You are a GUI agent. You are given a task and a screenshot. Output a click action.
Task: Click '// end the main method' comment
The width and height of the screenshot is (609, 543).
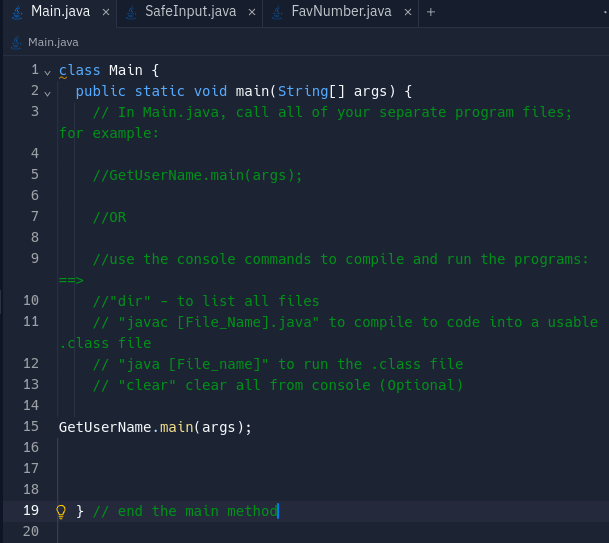pos(185,511)
